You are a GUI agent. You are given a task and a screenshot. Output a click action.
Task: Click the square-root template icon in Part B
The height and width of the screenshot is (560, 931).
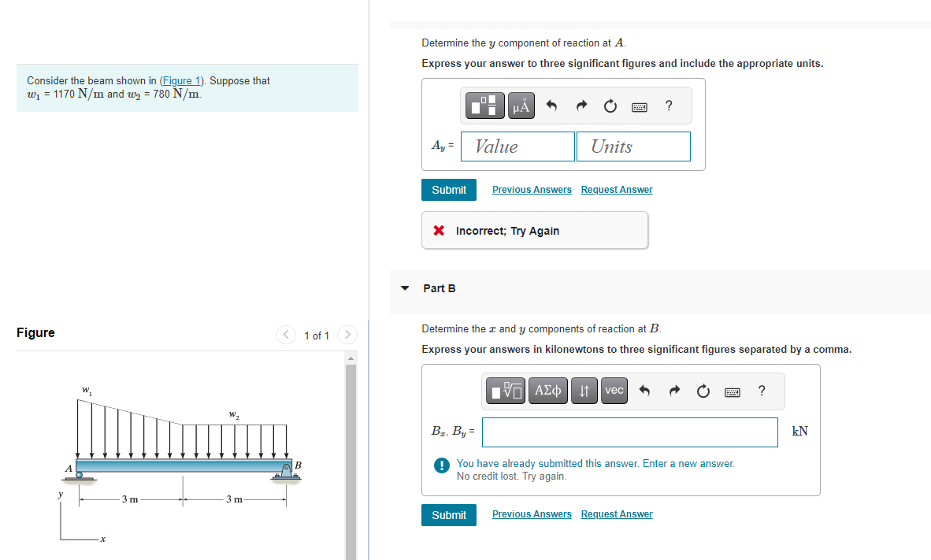click(x=505, y=390)
